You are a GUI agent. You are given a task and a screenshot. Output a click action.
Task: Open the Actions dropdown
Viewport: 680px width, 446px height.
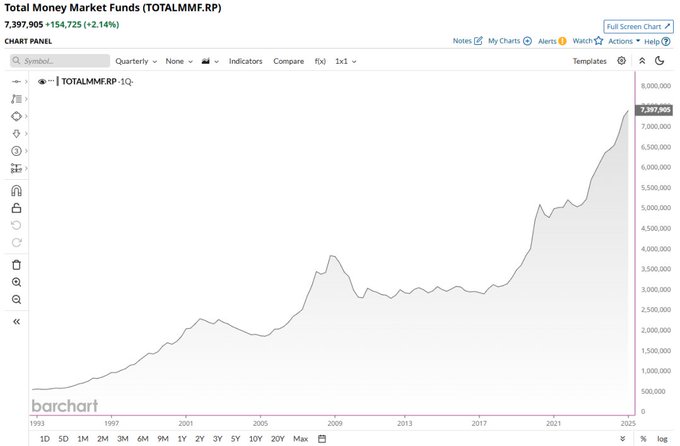tap(624, 41)
